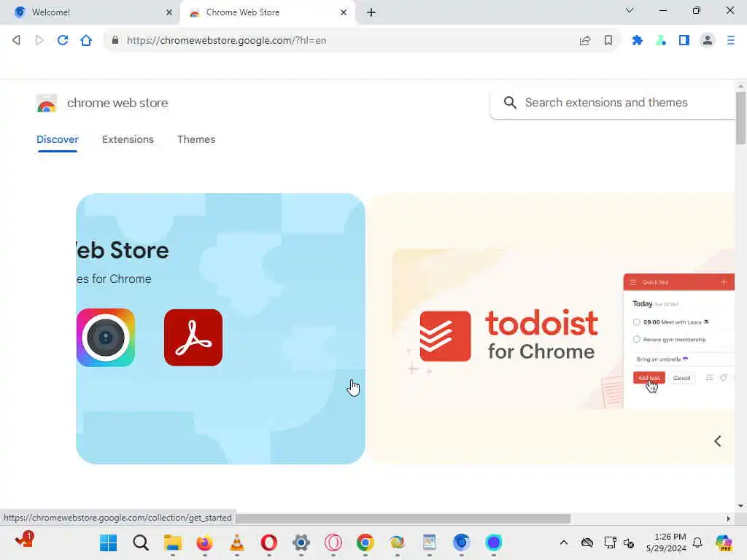Image resolution: width=747 pixels, height=560 pixels.
Task: Open the blue Web Store welcome card
Action: [220, 329]
